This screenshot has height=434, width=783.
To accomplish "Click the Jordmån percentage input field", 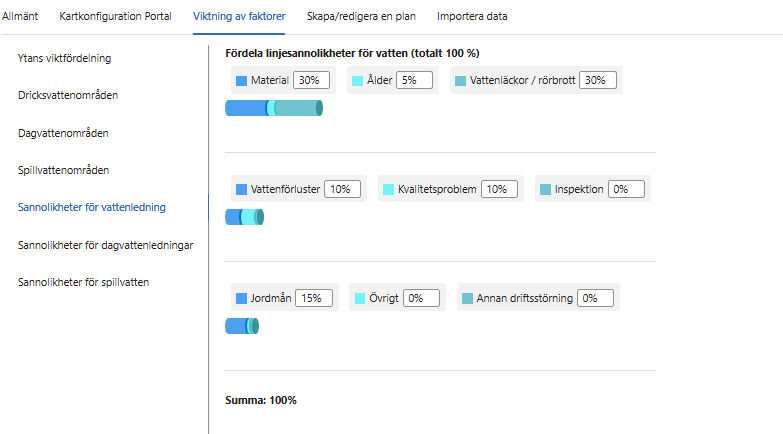I will tap(315, 298).
